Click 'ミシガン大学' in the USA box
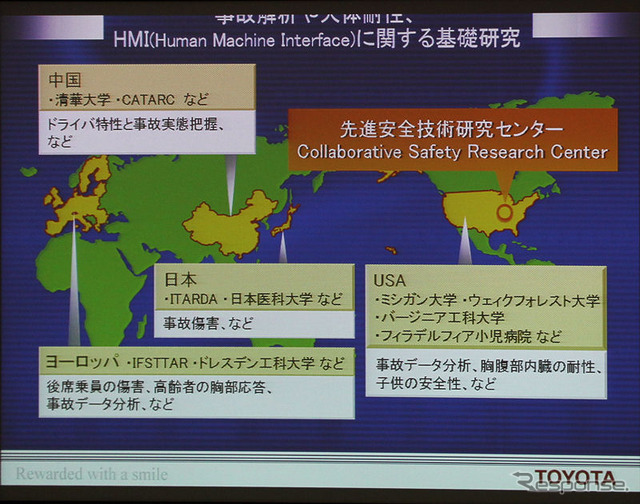The height and width of the screenshot is (504, 640). coord(418,301)
